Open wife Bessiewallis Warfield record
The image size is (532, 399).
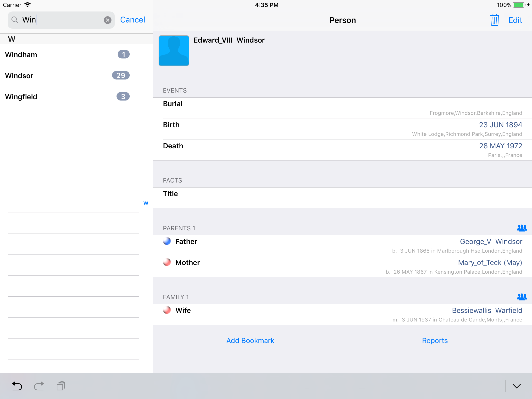point(487,310)
